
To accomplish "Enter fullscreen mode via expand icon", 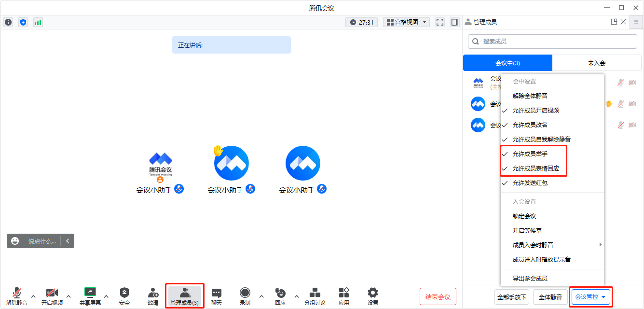I will point(440,22).
